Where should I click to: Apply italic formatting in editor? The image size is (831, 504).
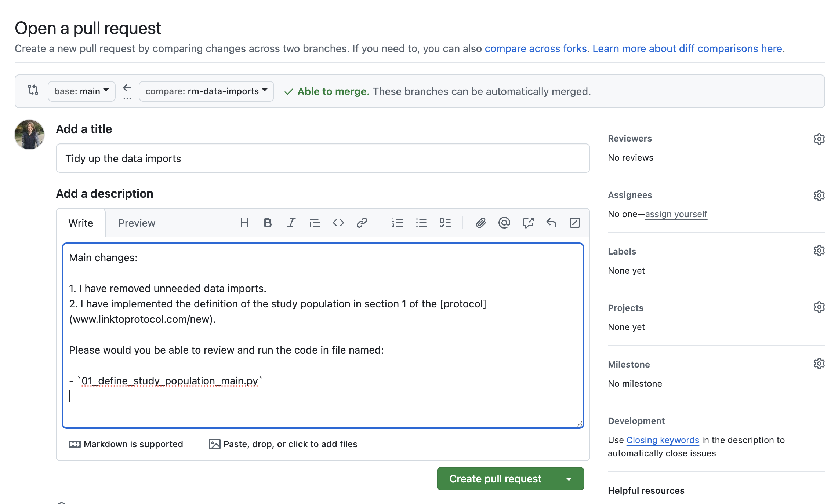tap(291, 223)
